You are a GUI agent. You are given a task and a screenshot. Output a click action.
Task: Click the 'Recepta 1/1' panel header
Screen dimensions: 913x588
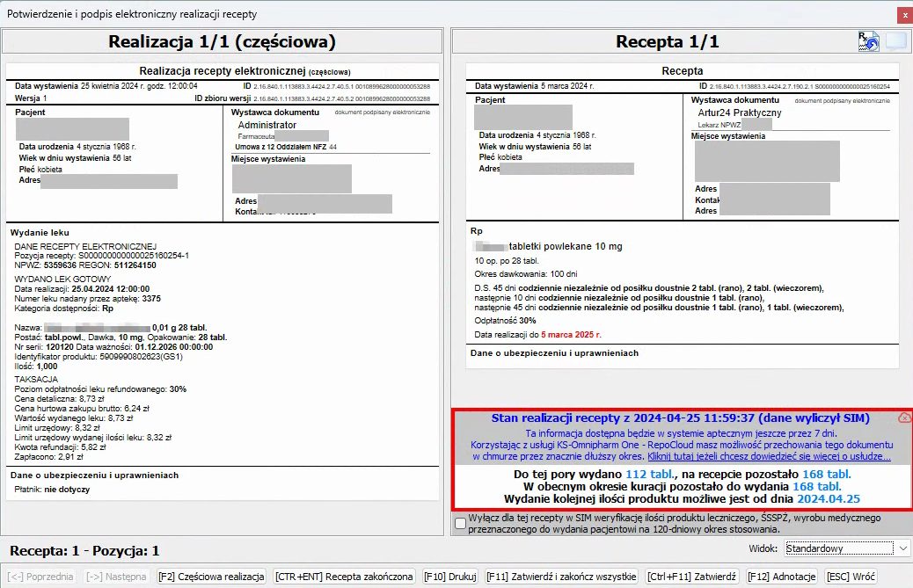pyautogui.click(x=668, y=42)
